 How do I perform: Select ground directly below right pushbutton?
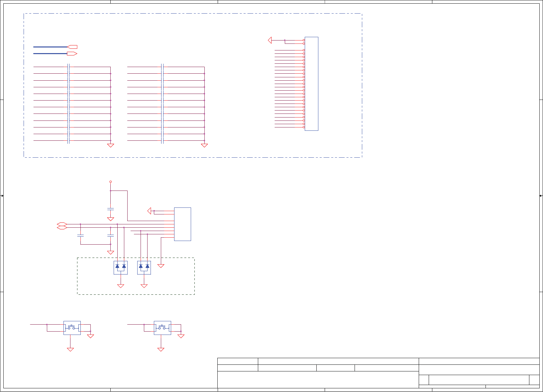(x=161, y=350)
